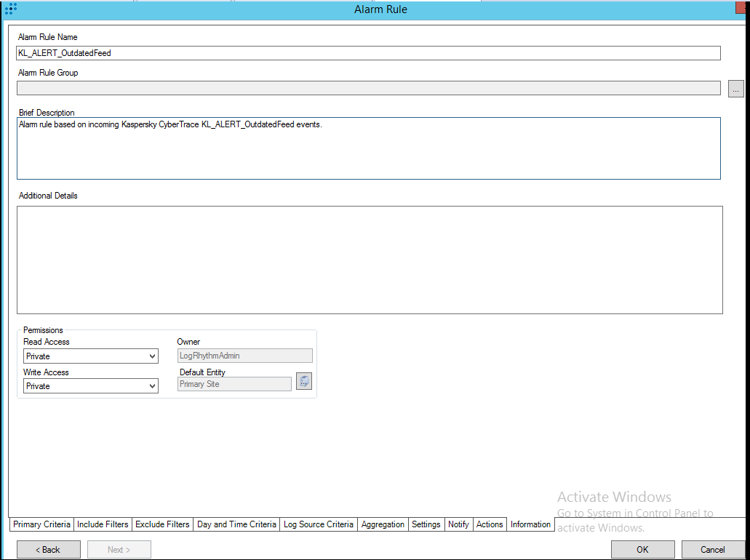The image size is (750, 560).
Task: Open the Day and Time Criteria tab
Action: [236, 524]
